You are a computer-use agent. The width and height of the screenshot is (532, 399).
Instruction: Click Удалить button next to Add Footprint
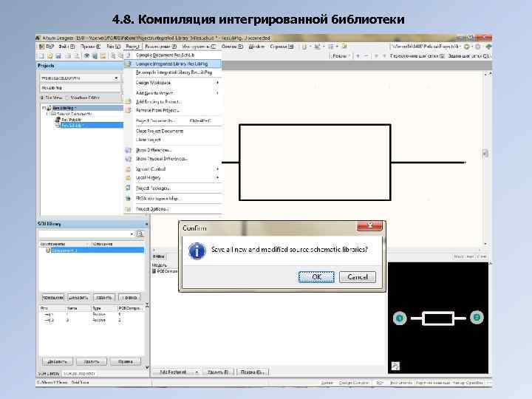218,372
